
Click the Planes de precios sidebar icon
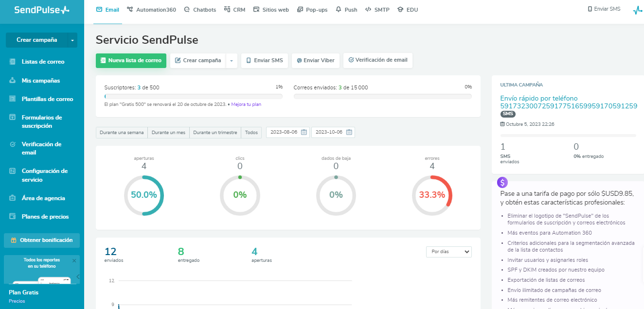12,217
